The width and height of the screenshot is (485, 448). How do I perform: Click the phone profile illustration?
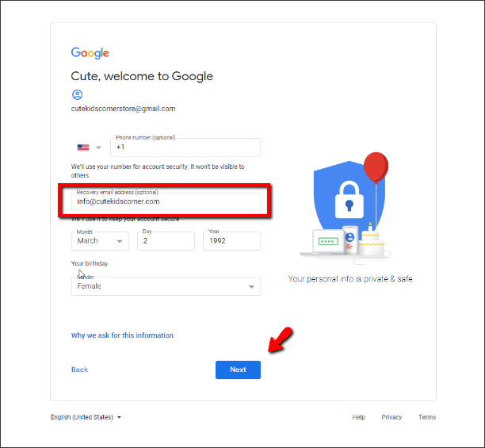pyautogui.click(x=349, y=240)
